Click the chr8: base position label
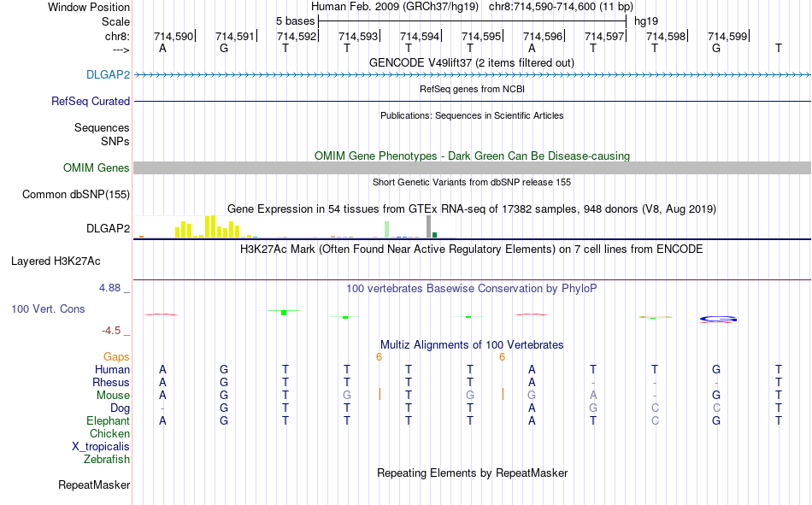The image size is (812, 505). 117,36
